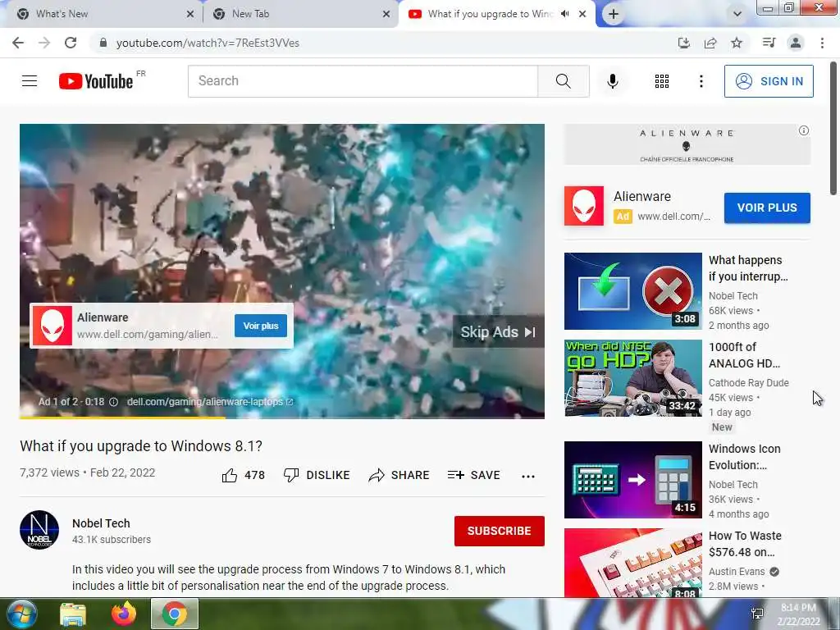Open Chrome profile avatar

(796, 43)
